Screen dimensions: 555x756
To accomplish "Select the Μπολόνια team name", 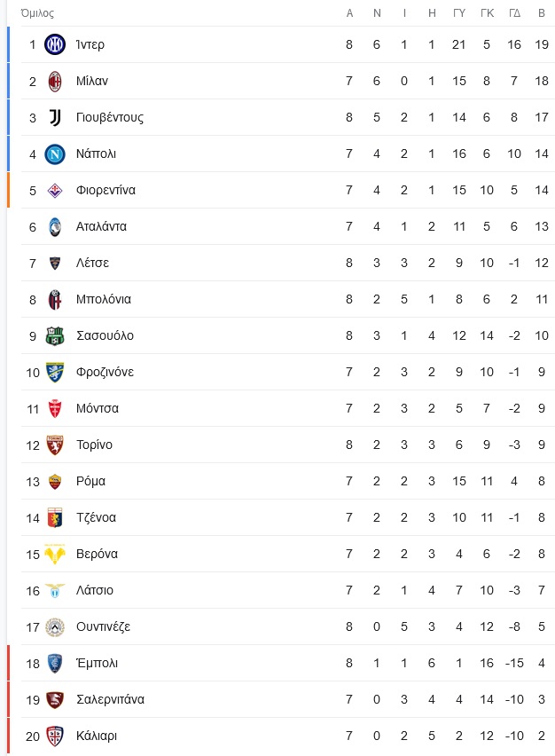I will click(104, 299).
